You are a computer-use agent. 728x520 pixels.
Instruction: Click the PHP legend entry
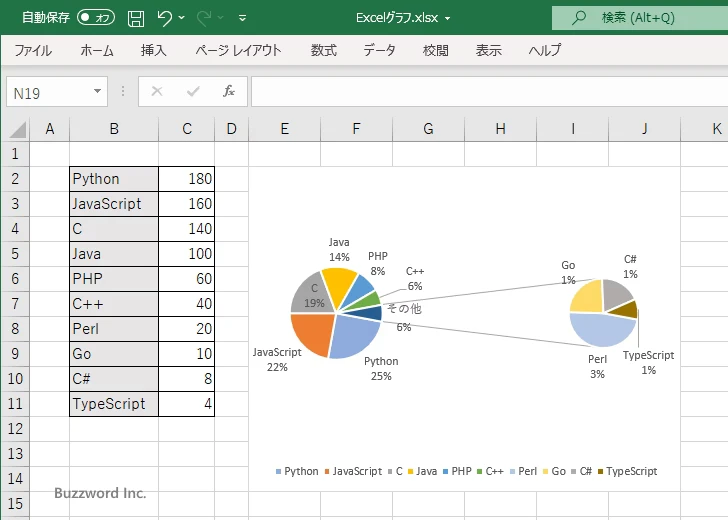pos(457,471)
